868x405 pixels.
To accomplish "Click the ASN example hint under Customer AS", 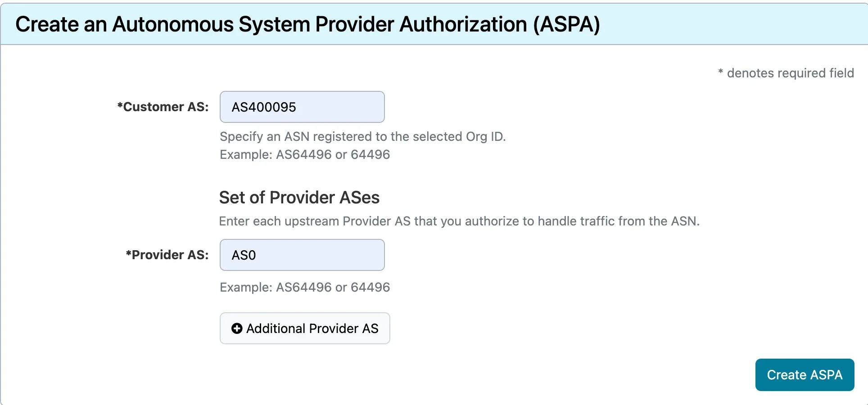I will tap(304, 154).
